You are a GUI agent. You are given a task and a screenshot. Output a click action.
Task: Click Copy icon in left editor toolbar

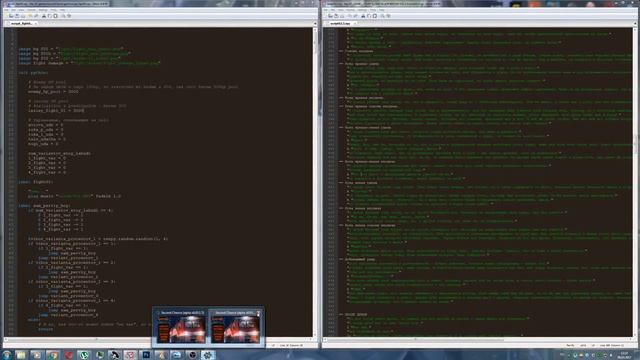pyautogui.click(x=49, y=16)
